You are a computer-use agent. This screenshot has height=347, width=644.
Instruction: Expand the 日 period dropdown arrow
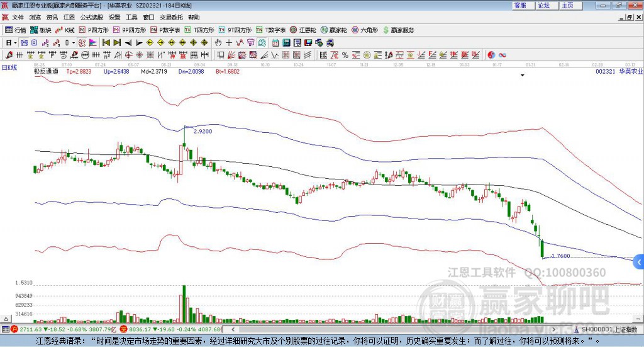pos(16,42)
